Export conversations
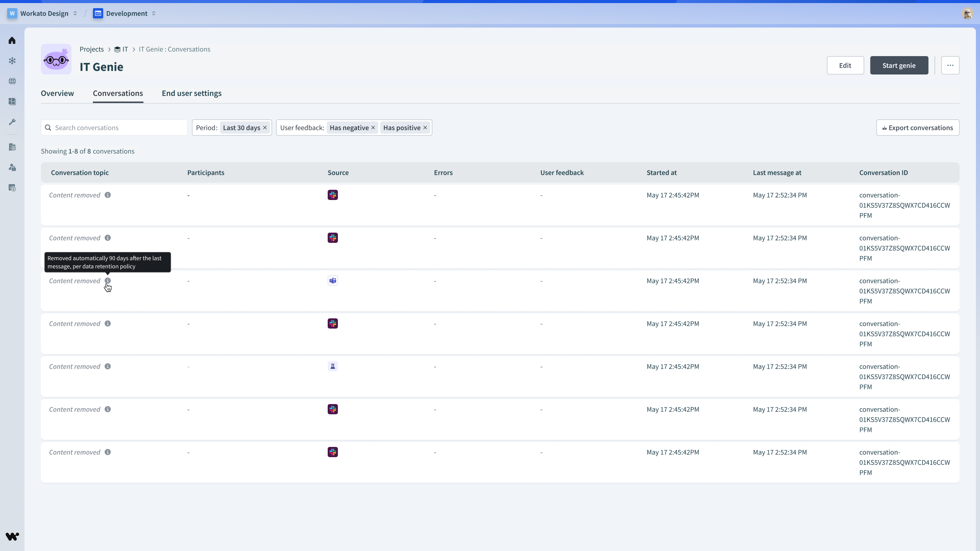The image size is (980, 551). tap(918, 128)
